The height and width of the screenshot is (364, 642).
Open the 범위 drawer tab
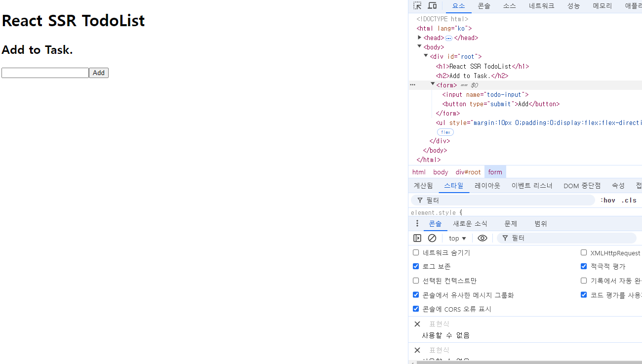pos(541,224)
